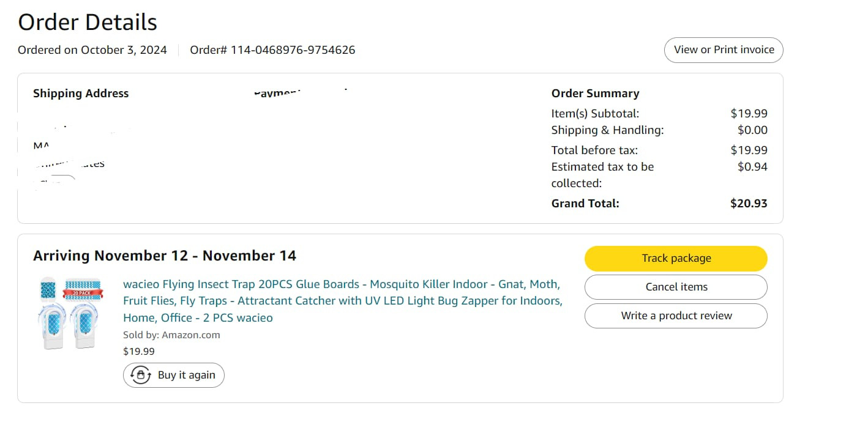Click the Shipping Address heading
Image resolution: width=868 pixels, height=422 pixels.
[x=81, y=94]
